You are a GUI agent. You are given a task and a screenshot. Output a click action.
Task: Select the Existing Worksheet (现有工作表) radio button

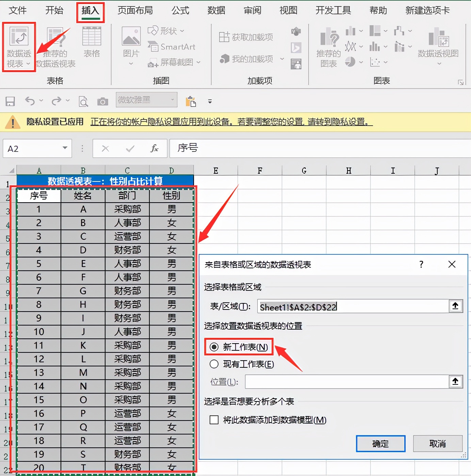(214, 364)
